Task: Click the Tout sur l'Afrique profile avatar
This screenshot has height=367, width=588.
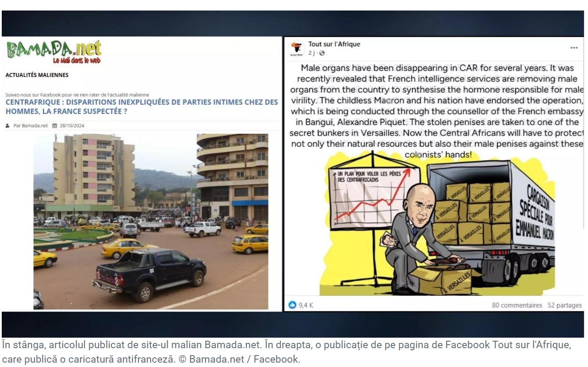Action: click(297, 48)
